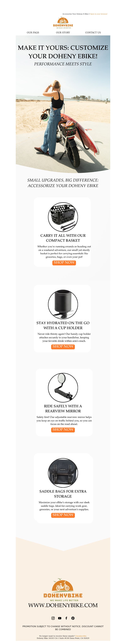This screenshot has height=644, width=126.
Task: Click the DohenyBike logo at top
Action: tap(63, 23)
